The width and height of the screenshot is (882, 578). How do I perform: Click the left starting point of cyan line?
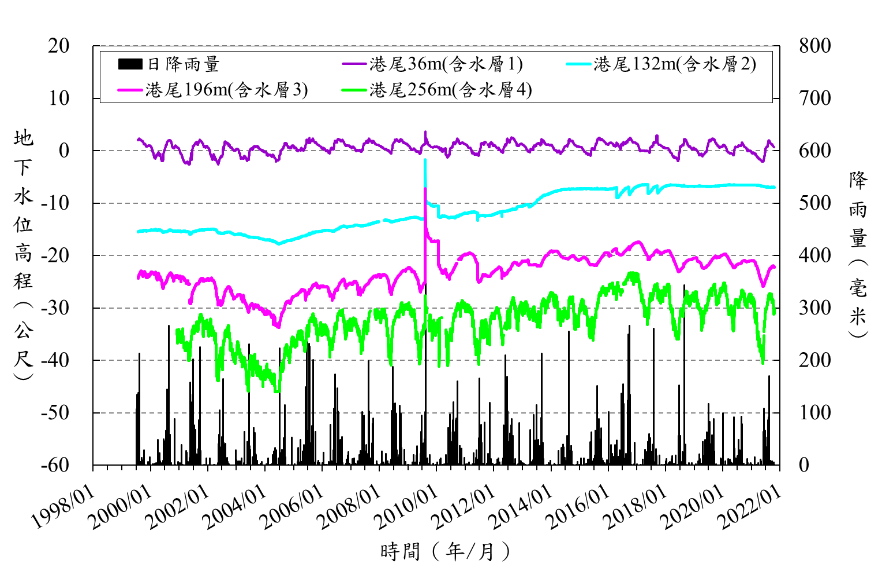(x=138, y=231)
